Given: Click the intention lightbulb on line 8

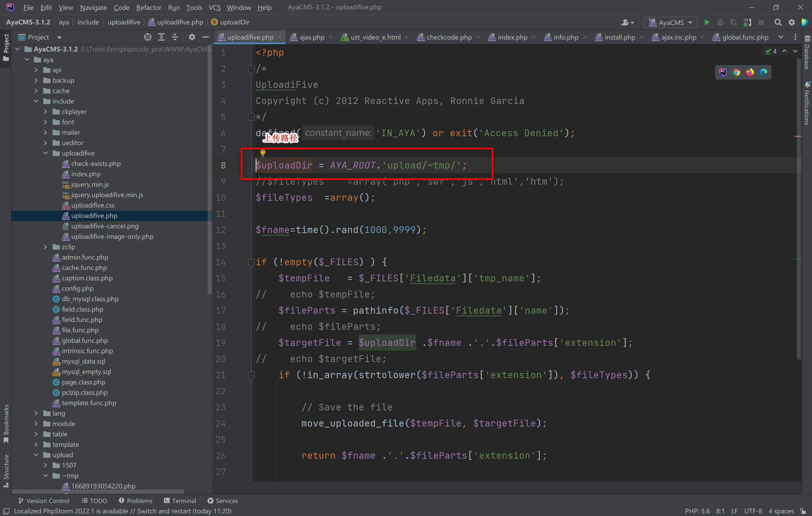Looking at the screenshot, I should pyautogui.click(x=263, y=153).
